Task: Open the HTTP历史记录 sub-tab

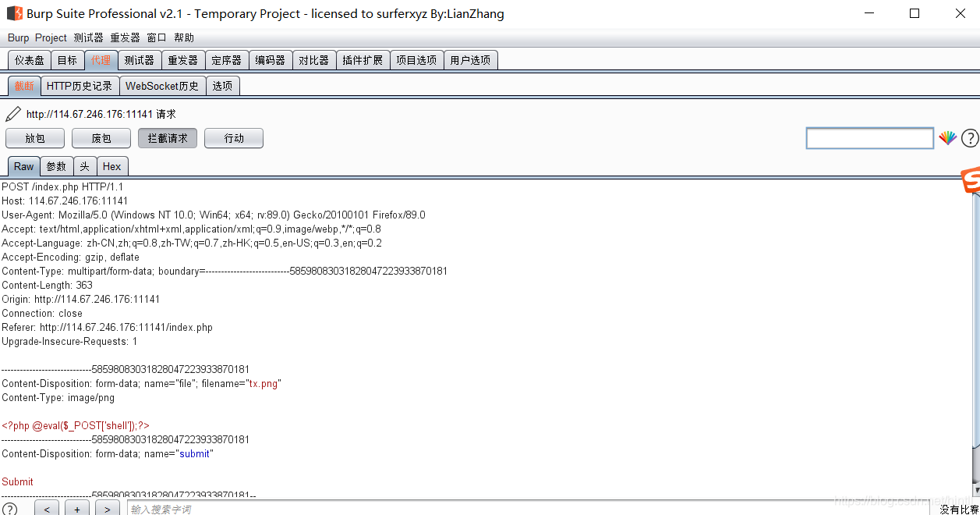Action: 80,86
